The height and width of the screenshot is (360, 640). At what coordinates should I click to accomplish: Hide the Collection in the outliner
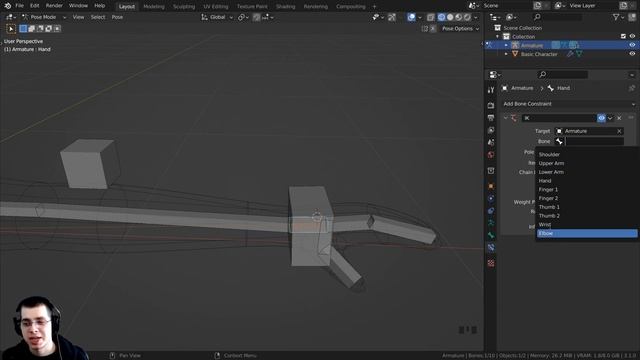pos(632,36)
